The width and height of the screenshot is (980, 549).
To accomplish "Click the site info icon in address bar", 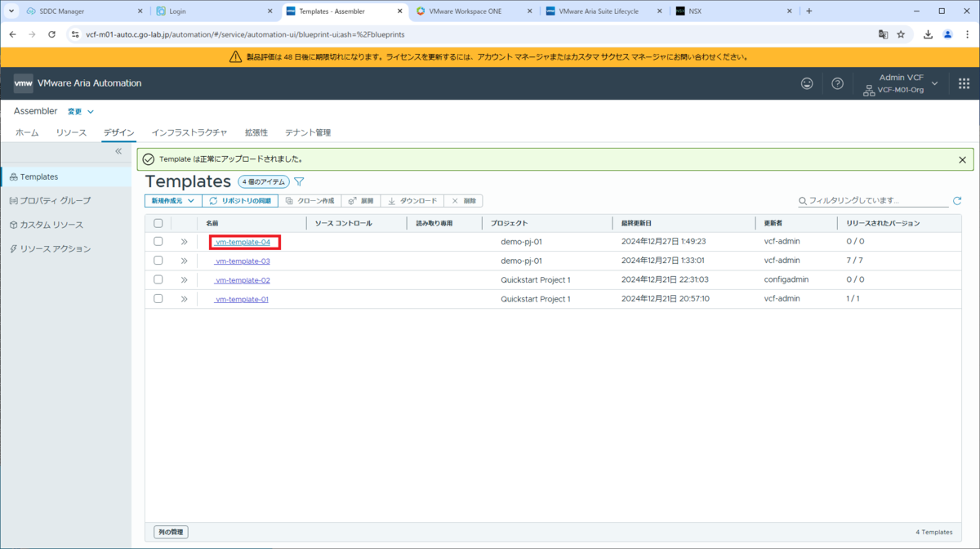I will coord(75,34).
